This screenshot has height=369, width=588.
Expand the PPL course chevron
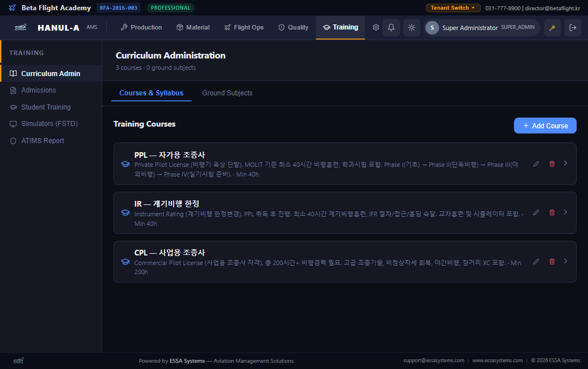(565, 163)
